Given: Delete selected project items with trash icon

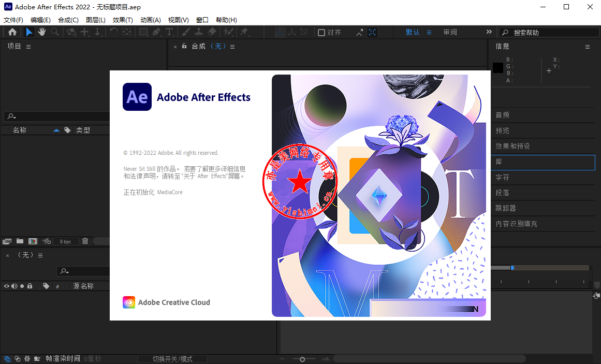Looking at the screenshot, I should point(85,241).
